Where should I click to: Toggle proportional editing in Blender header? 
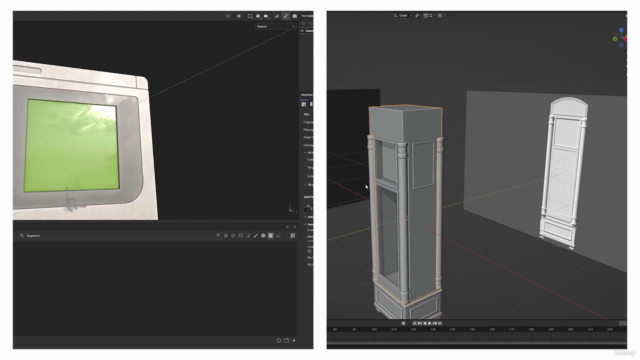tap(440, 16)
